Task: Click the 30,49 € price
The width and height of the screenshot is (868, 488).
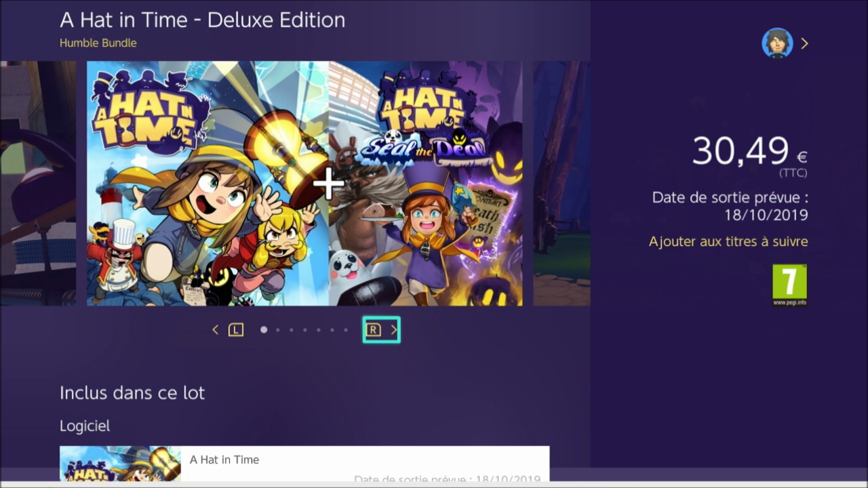Action: tap(749, 151)
